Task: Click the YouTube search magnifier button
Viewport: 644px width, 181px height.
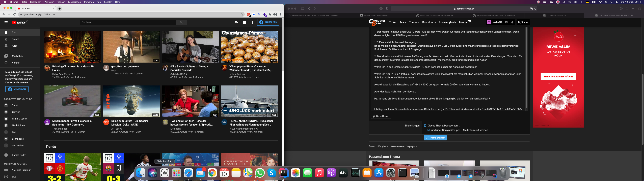Action: 181,22
